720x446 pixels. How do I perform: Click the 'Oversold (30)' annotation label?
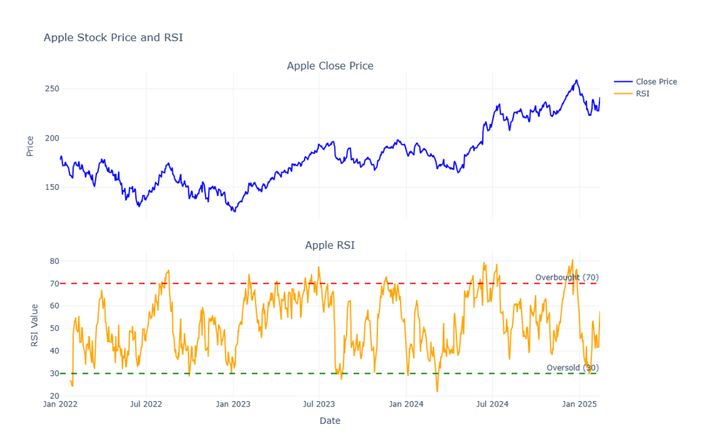[x=572, y=368]
